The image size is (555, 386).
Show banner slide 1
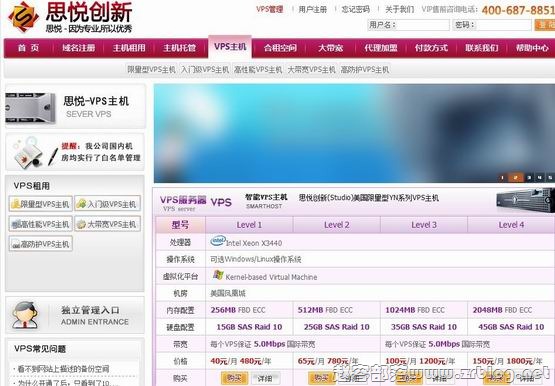[502, 178]
